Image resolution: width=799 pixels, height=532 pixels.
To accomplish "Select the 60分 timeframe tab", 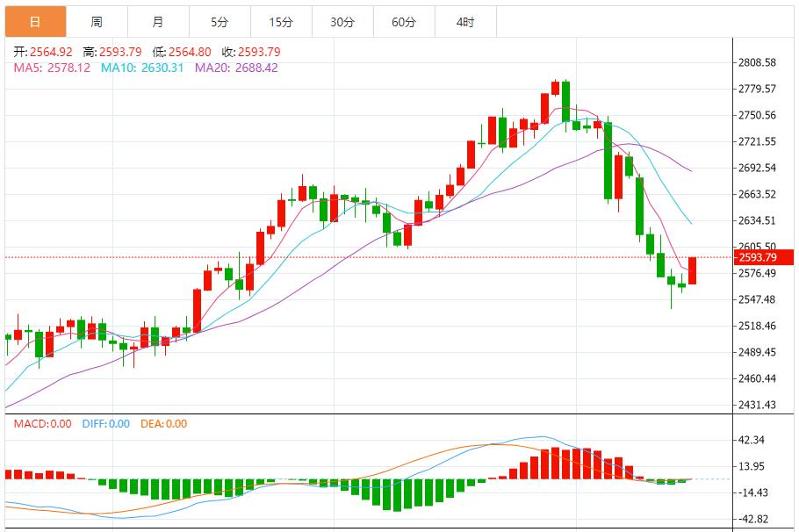I will coord(404,22).
